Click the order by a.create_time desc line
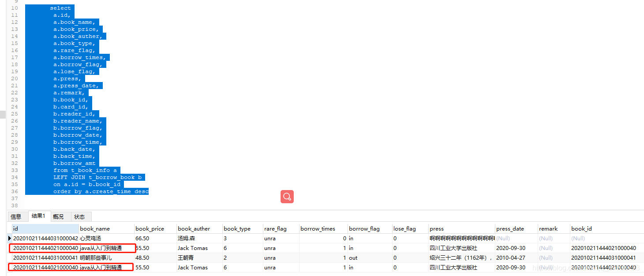 101,191
